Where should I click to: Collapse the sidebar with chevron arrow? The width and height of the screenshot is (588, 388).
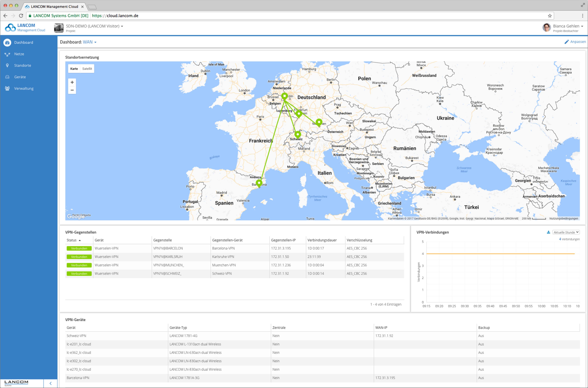(51, 383)
